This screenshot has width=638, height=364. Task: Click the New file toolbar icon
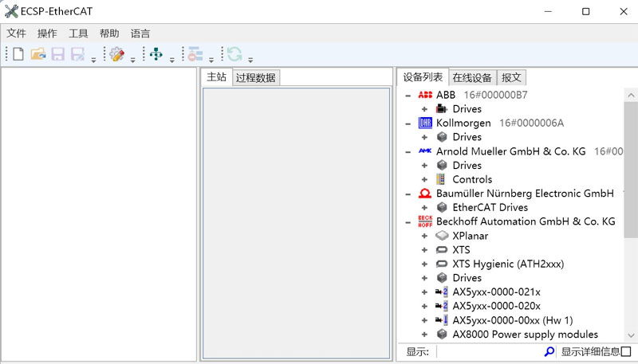[x=18, y=53]
